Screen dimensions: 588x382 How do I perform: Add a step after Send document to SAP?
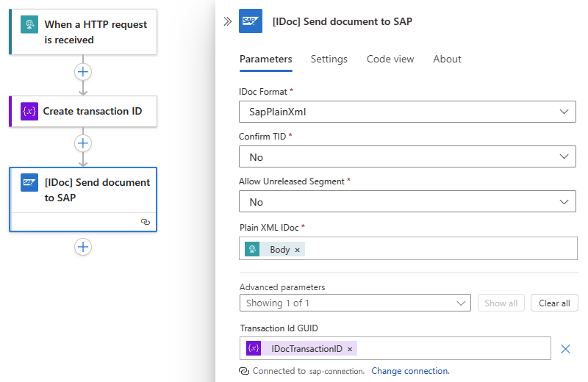coord(83,247)
